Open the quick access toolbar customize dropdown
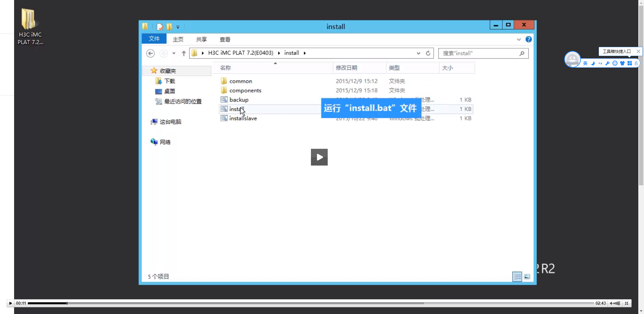 [178, 27]
